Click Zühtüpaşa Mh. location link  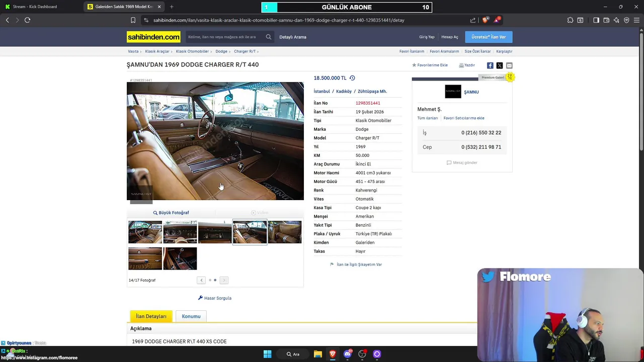point(372,92)
